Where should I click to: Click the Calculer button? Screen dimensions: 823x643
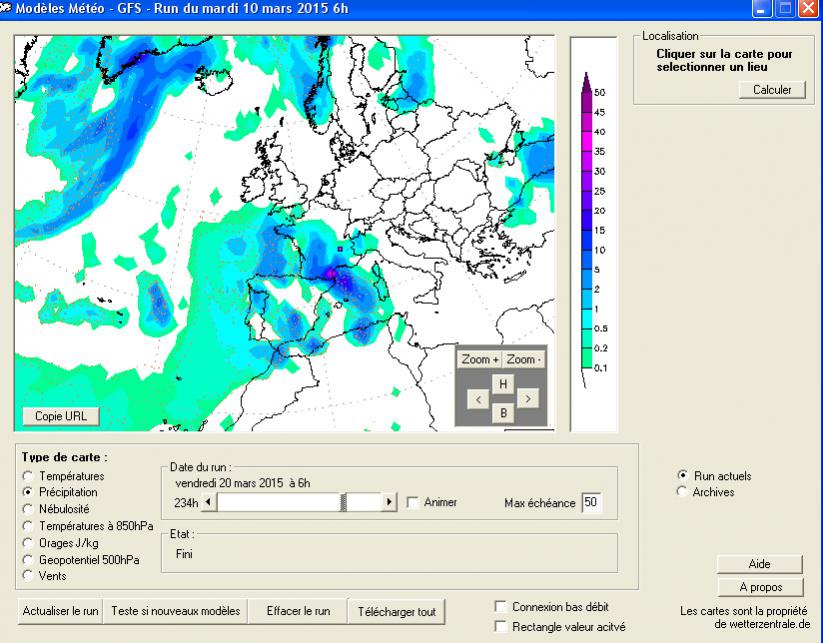coord(772,90)
